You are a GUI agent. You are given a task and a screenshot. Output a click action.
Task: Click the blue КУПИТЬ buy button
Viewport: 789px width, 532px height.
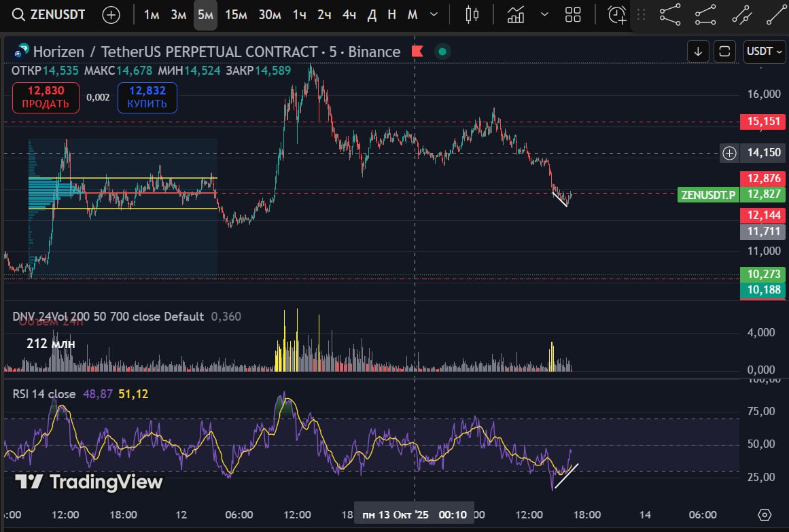pos(147,97)
